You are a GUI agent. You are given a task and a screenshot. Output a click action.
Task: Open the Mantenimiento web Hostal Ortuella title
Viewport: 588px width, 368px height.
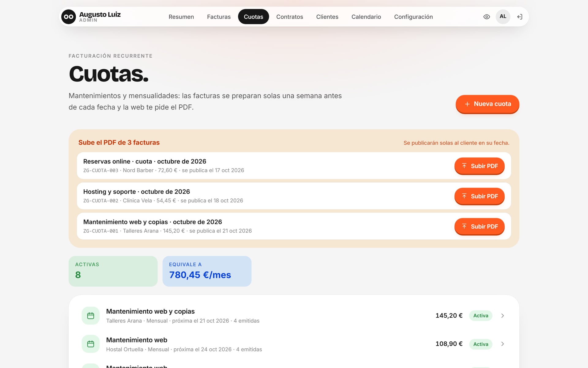point(137,340)
